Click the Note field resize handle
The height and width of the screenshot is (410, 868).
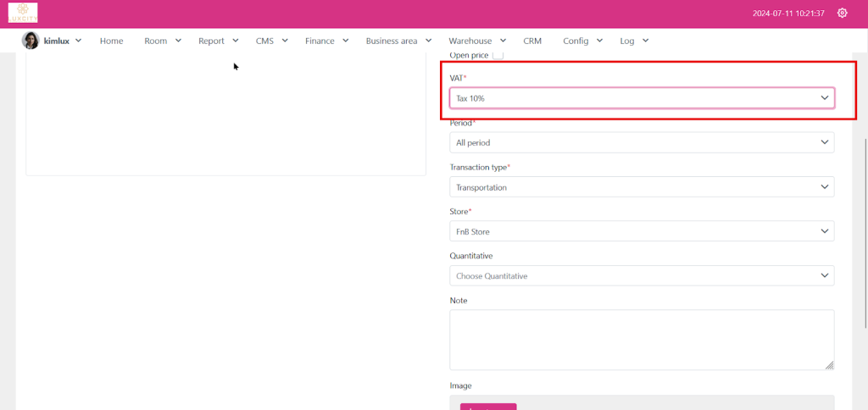pyautogui.click(x=829, y=365)
